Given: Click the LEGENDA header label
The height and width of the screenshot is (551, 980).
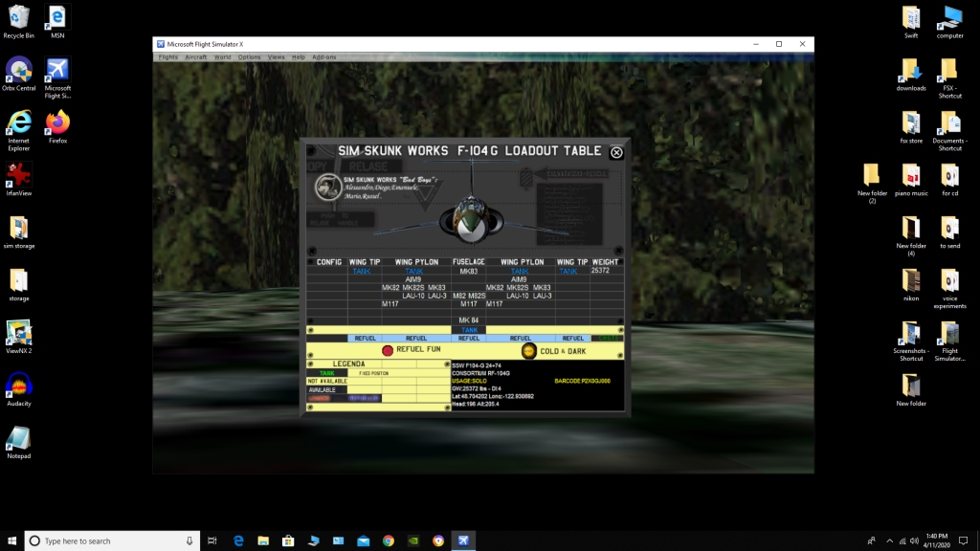Looking at the screenshot, I should tap(348, 364).
